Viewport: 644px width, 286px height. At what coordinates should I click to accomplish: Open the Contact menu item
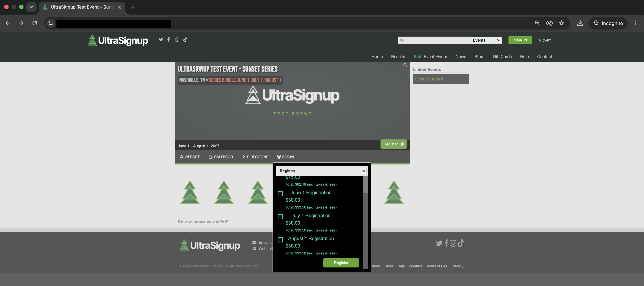coord(544,57)
